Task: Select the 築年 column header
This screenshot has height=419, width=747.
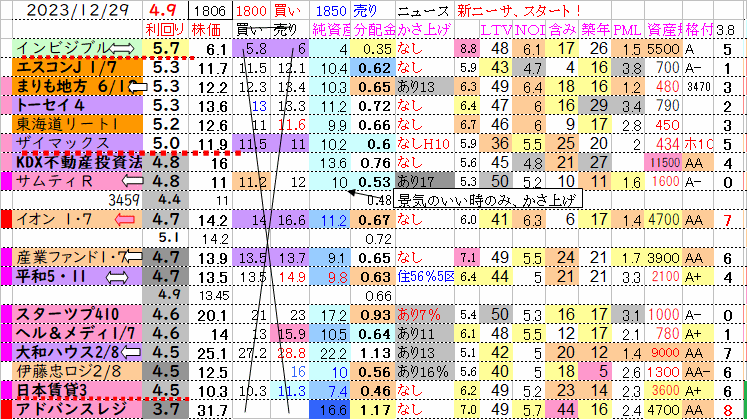Action: 599,29
